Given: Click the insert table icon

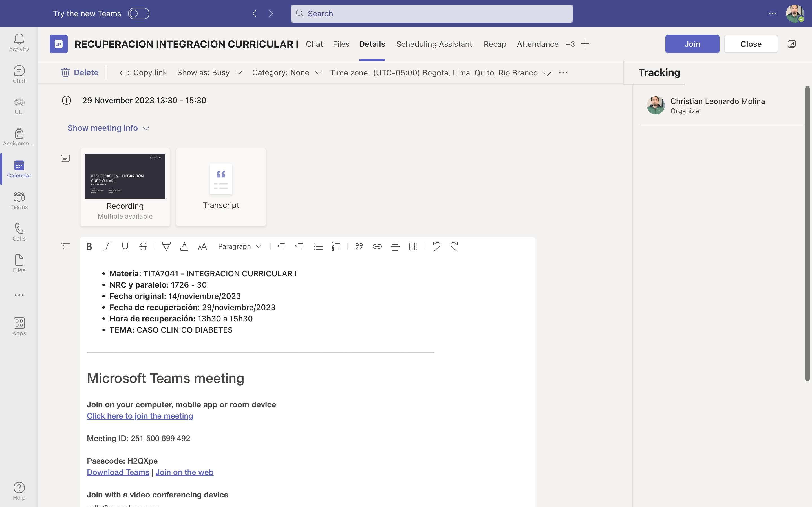Looking at the screenshot, I should pyautogui.click(x=413, y=246).
